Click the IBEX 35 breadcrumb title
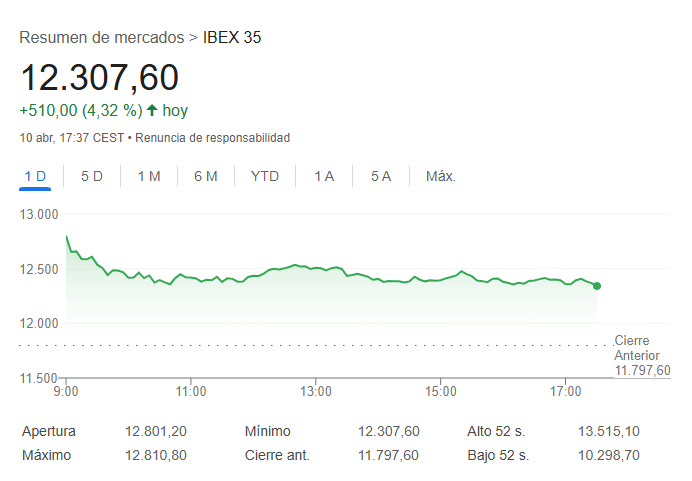692x481 pixels. point(232,38)
